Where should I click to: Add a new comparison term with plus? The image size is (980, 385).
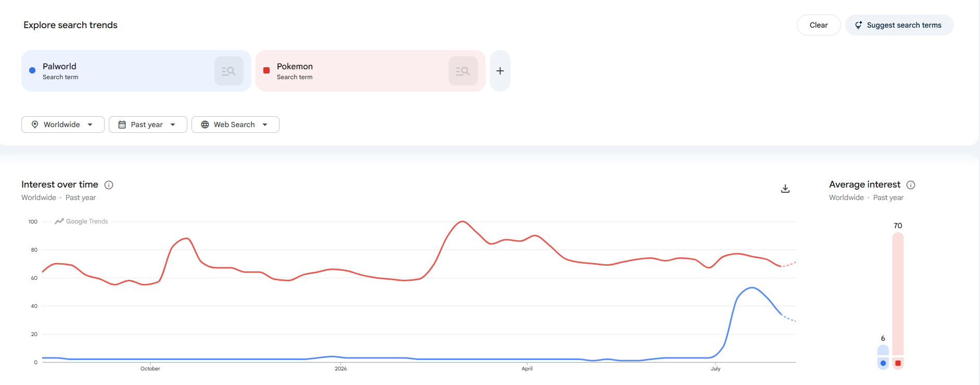coord(500,71)
